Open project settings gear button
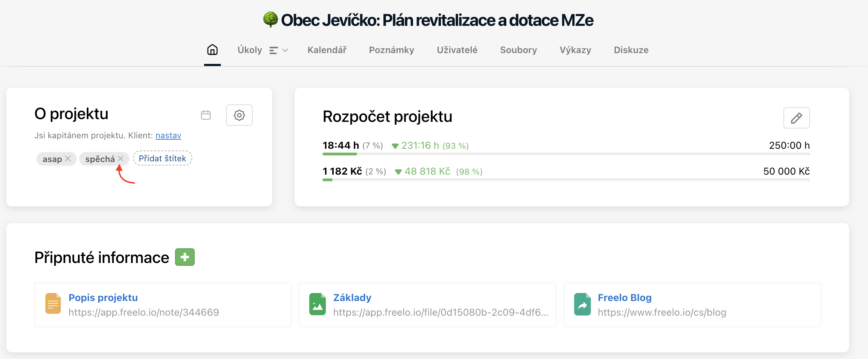 pos(239,115)
